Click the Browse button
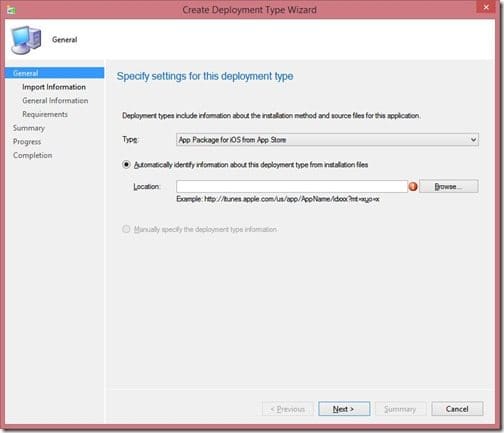The image size is (504, 433). tap(449, 186)
